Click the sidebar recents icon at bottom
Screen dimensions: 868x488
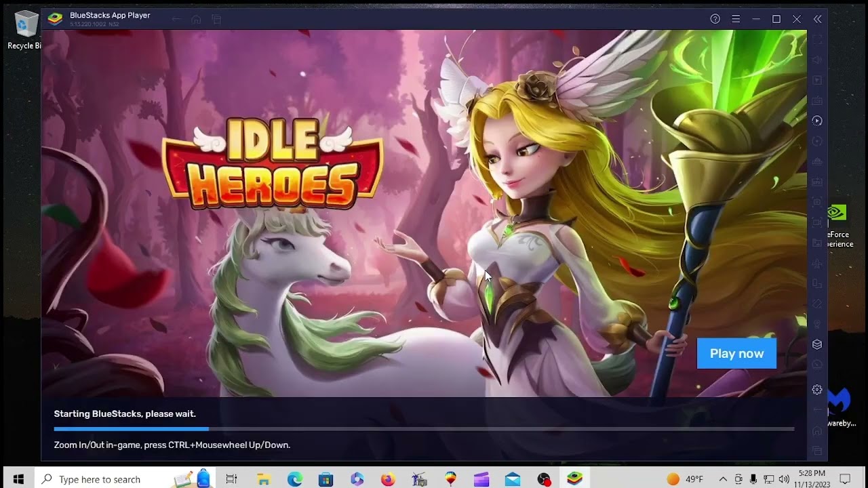[x=817, y=451]
